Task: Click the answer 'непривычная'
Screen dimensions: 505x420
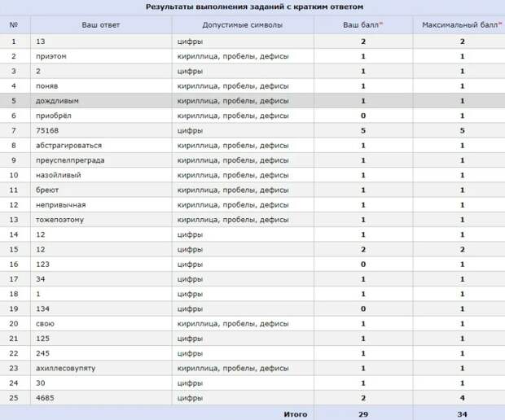Action: click(60, 205)
